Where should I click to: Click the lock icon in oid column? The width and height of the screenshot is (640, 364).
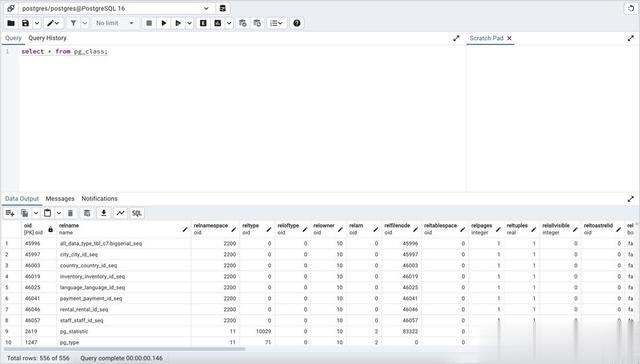point(51,229)
